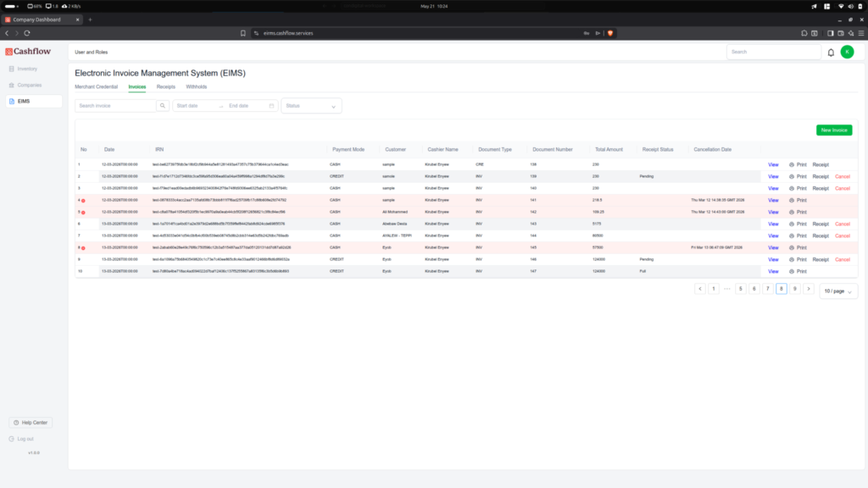868x488 pixels.
Task: Click the Inventory sidebar icon
Action: pos(12,69)
